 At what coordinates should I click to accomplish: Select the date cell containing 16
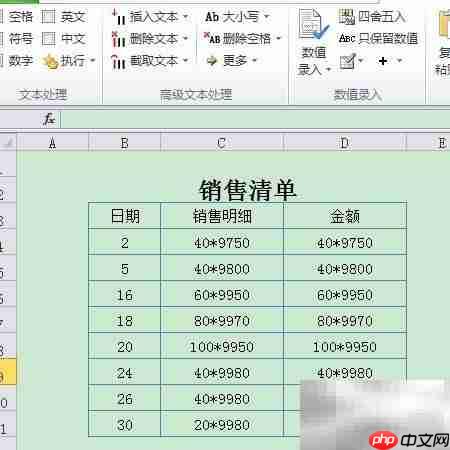click(124, 294)
